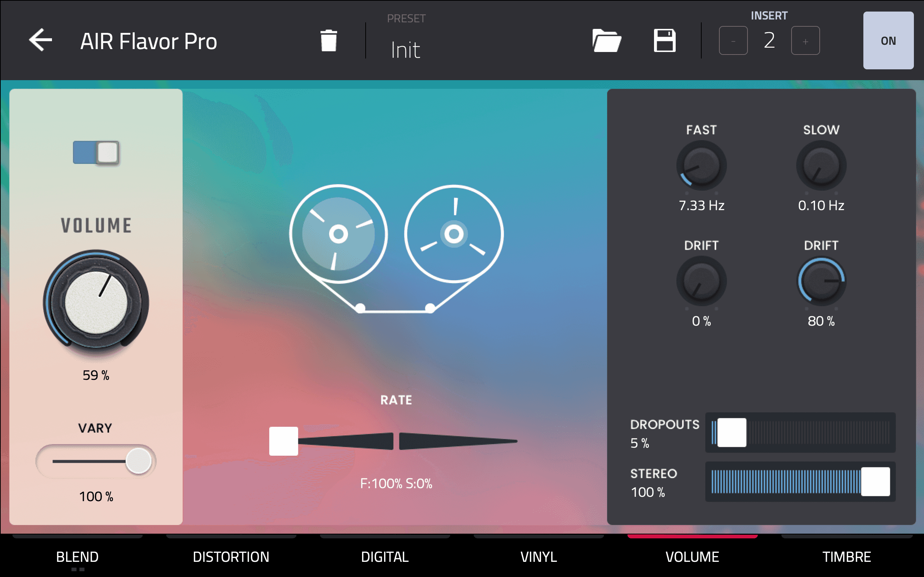Click the DROPOUTS slider handle
Image resolution: width=924 pixels, height=577 pixels.
coord(731,432)
